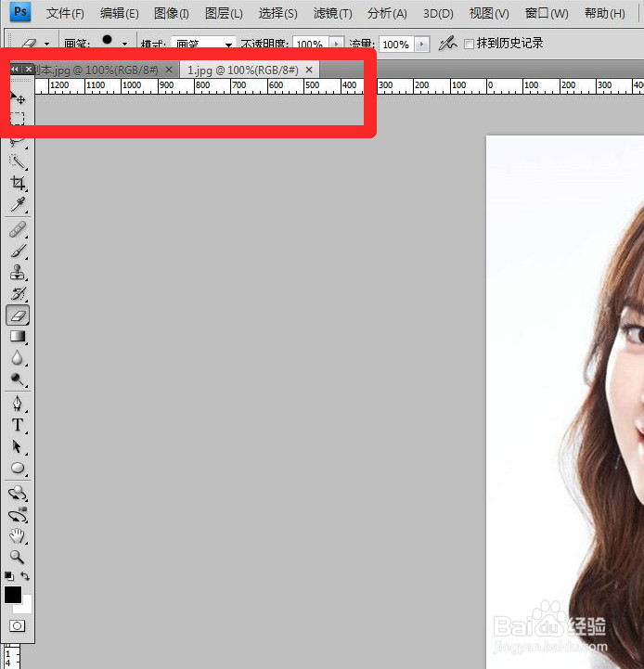Open the 视图(V) menu
Image resolution: width=644 pixels, height=669 pixels.
(x=489, y=13)
